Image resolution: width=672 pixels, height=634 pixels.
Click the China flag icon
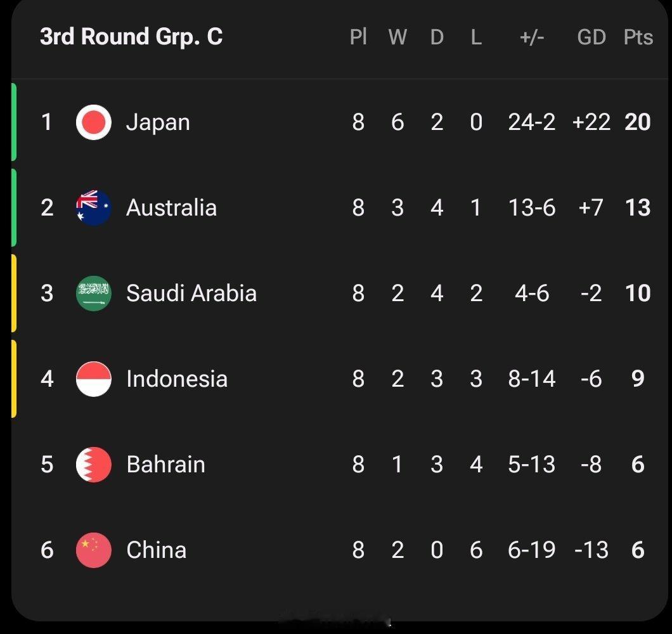tap(93, 550)
